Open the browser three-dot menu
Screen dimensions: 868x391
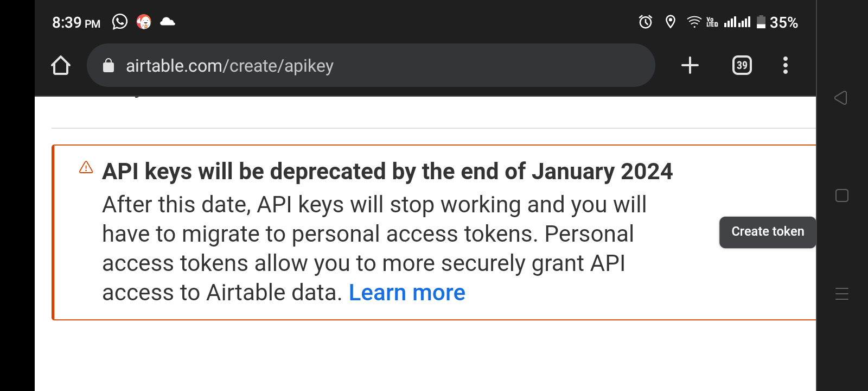pyautogui.click(x=785, y=66)
